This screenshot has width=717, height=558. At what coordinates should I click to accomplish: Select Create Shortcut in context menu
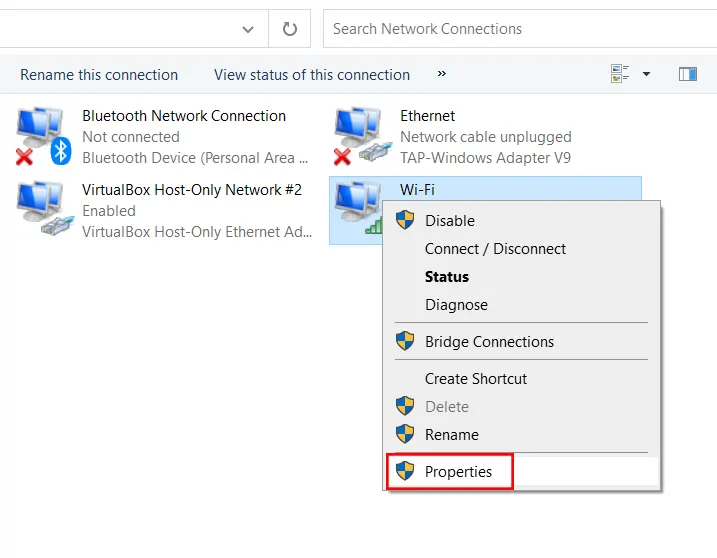pyautogui.click(x=521, y=379)
